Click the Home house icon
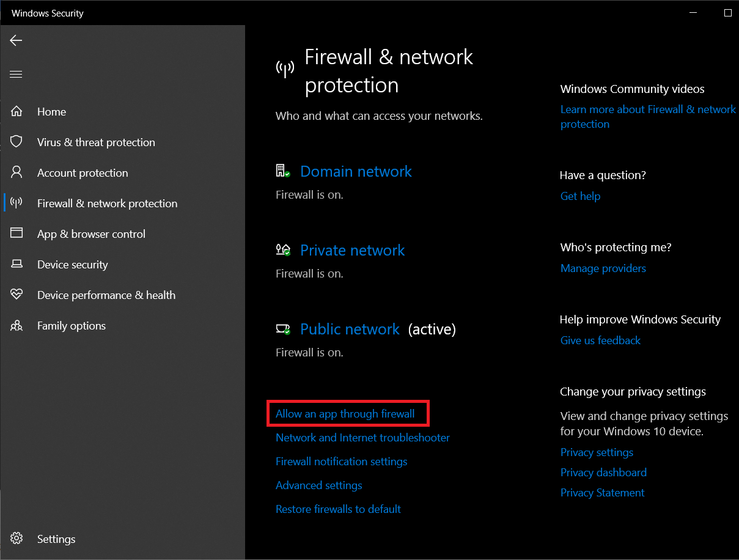The image size is (739, 560). [x=17, y=111]
